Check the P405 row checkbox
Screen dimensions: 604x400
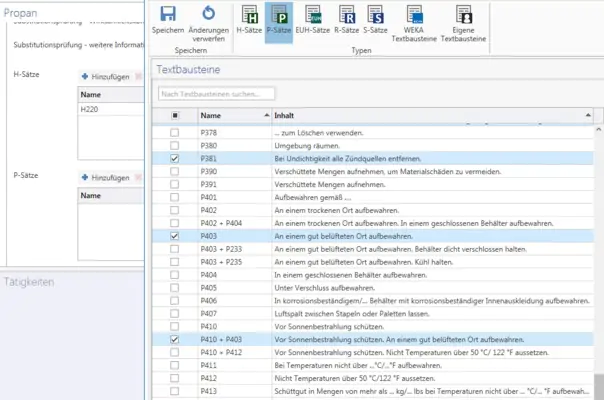pyautogui.click(x=174, y=288)
